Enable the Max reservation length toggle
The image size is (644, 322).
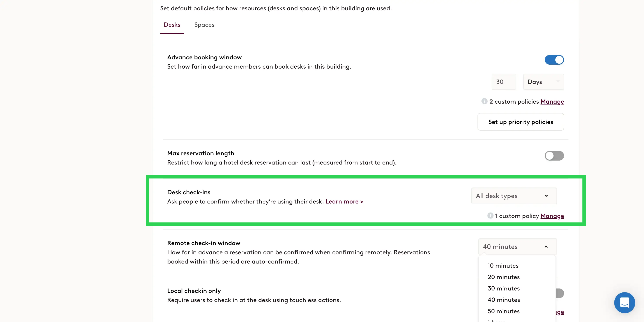554,156
